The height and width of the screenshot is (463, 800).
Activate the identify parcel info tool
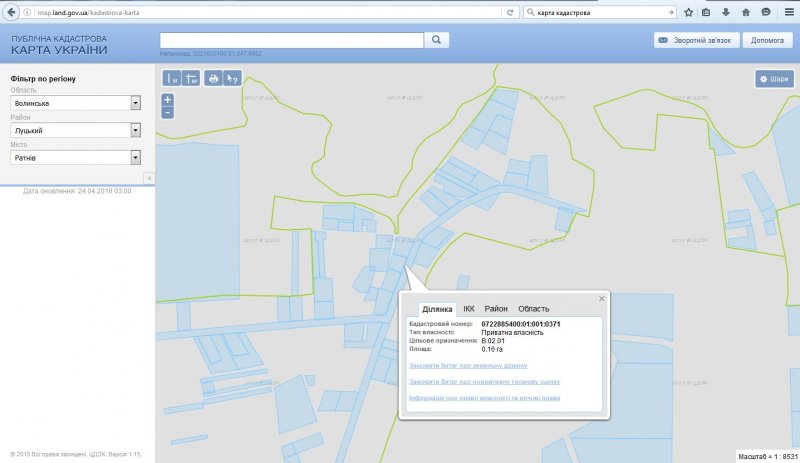pyautogui.click(x=232, y=78)
